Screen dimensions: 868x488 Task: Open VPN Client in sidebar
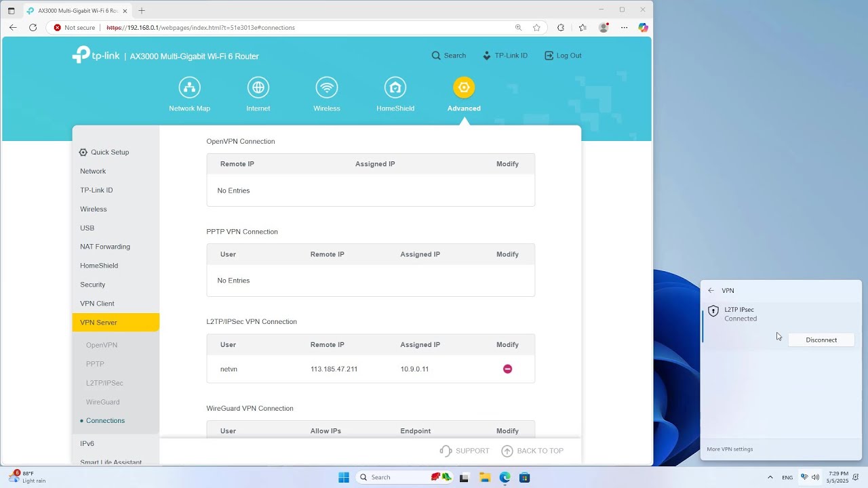tap(97, 304)
